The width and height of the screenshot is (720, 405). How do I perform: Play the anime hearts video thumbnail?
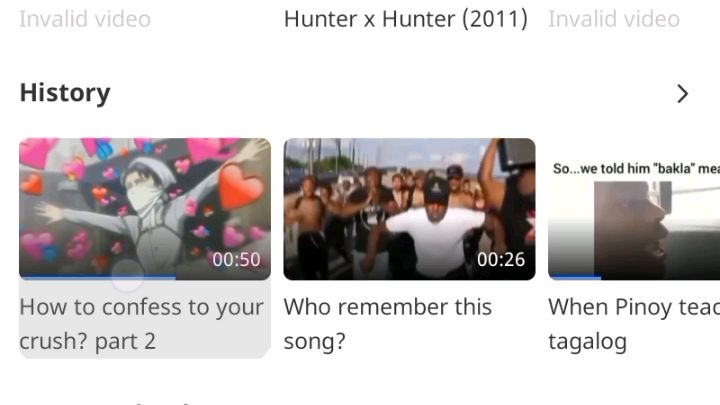pos(145,209)
